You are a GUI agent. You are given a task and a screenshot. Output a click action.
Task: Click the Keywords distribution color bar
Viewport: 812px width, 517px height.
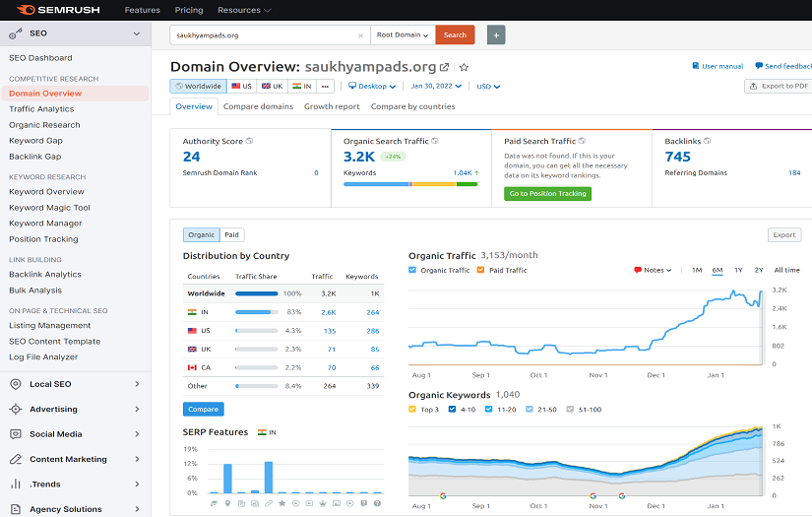pyautogui.click(x=410, y=184)
